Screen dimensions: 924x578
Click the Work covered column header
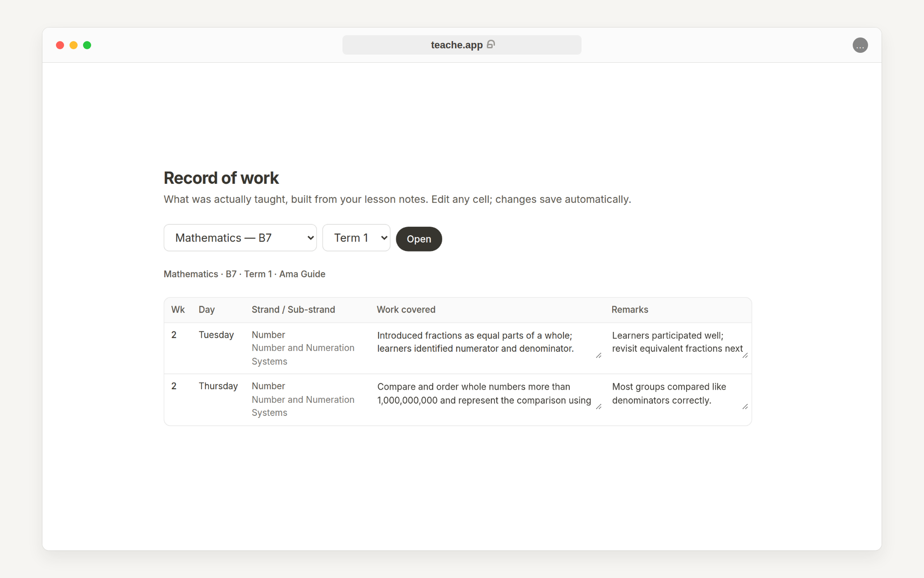(406, 309)
